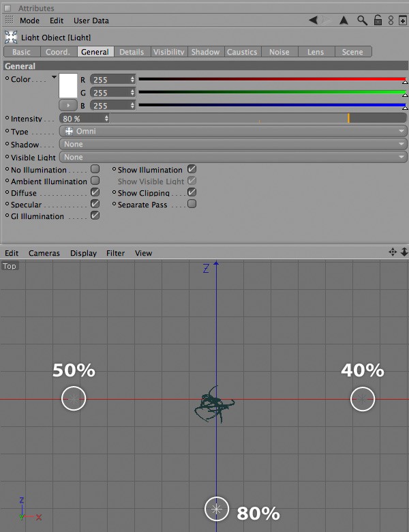This screenshot has height=532, width=409.
Task: Click the new Attribute Manager plus icon
Action: pyautogui.click(x=403, y=20)
